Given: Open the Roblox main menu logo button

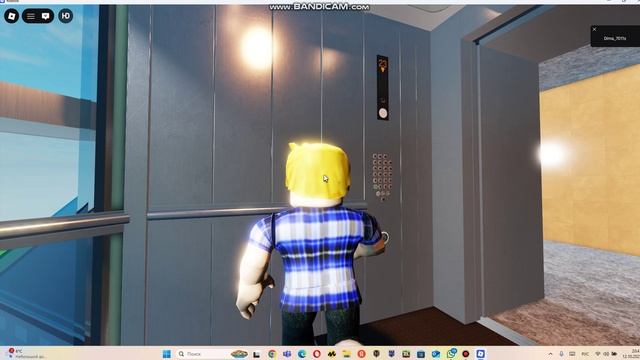Looking at the screenshot, I should click(x=11, y=16).
